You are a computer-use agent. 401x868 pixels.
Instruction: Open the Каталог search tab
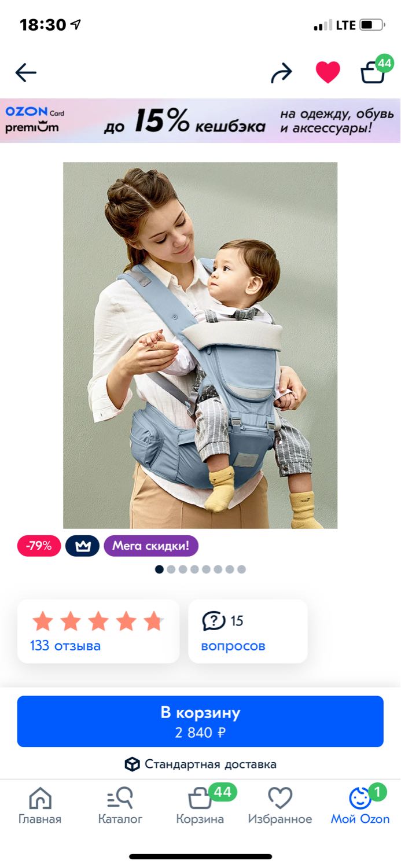[x=120, y=806]
